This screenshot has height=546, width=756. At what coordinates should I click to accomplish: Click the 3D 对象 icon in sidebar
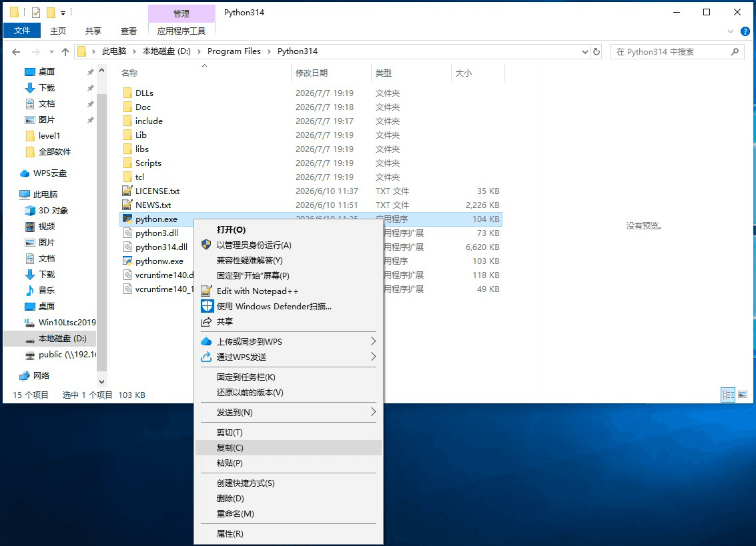click(x=30, y=211)
